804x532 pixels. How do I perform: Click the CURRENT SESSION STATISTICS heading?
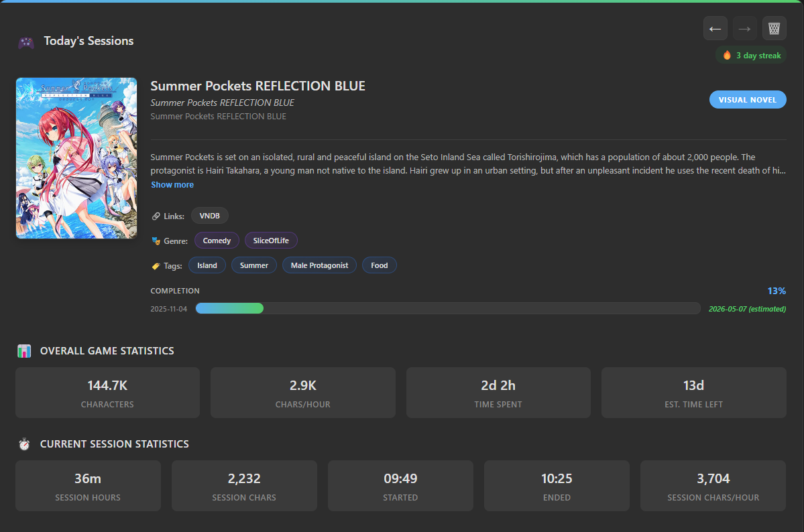115,444
